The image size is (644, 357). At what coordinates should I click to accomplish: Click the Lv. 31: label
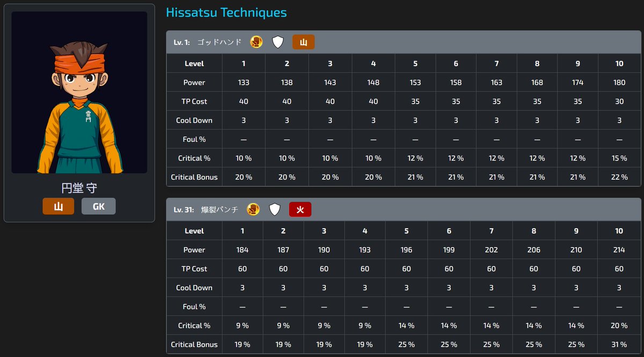(184, 209)
